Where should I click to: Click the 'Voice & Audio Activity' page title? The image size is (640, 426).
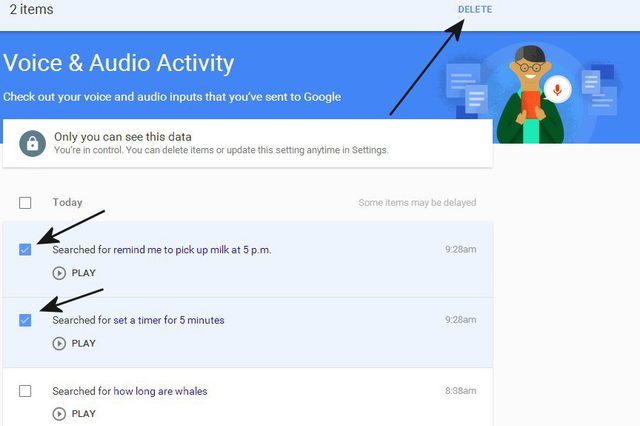point(119,63)
